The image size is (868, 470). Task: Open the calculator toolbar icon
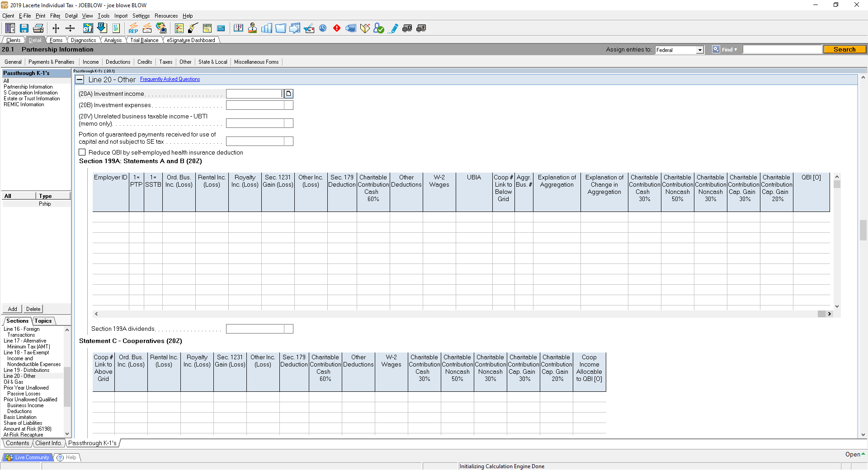[x=221, y=28]
